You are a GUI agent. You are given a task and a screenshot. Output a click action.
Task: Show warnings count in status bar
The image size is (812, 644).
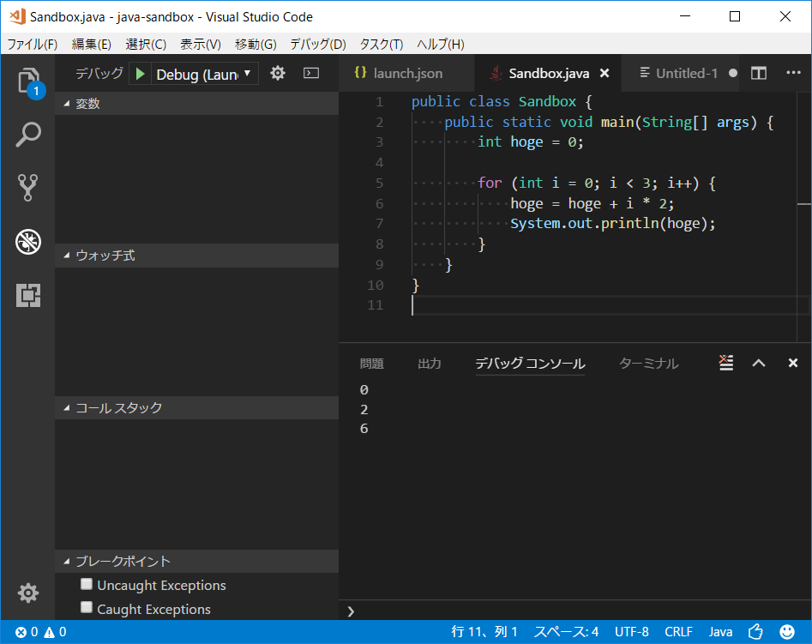[x=56, y=632]
